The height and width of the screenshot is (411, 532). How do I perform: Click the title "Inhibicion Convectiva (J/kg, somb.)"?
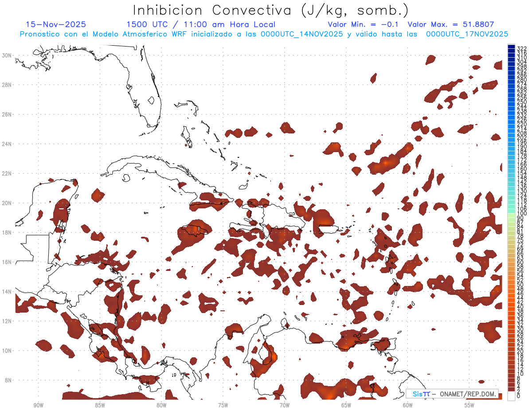[271, 11]
